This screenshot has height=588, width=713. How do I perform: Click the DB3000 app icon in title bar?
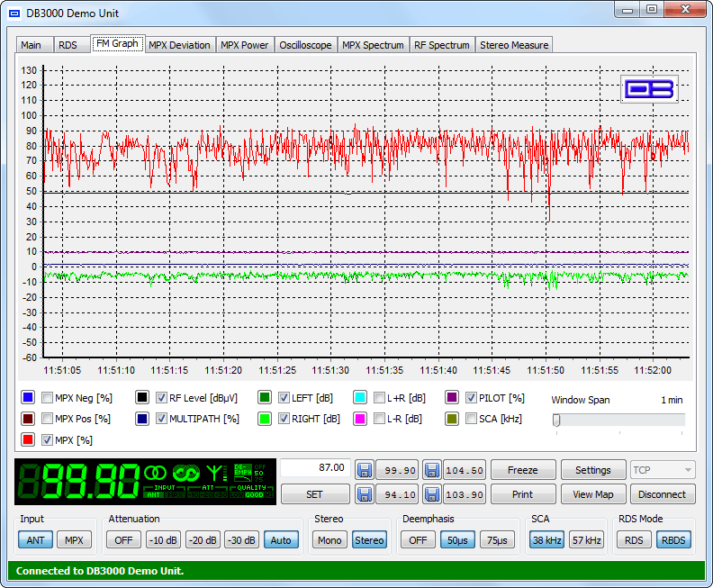14,14
